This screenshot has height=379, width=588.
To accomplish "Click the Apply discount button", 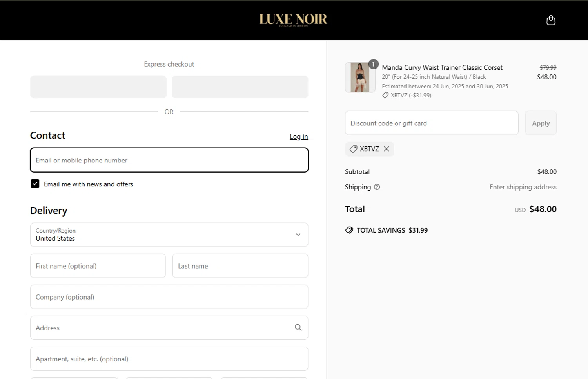I will click(541, 123).
